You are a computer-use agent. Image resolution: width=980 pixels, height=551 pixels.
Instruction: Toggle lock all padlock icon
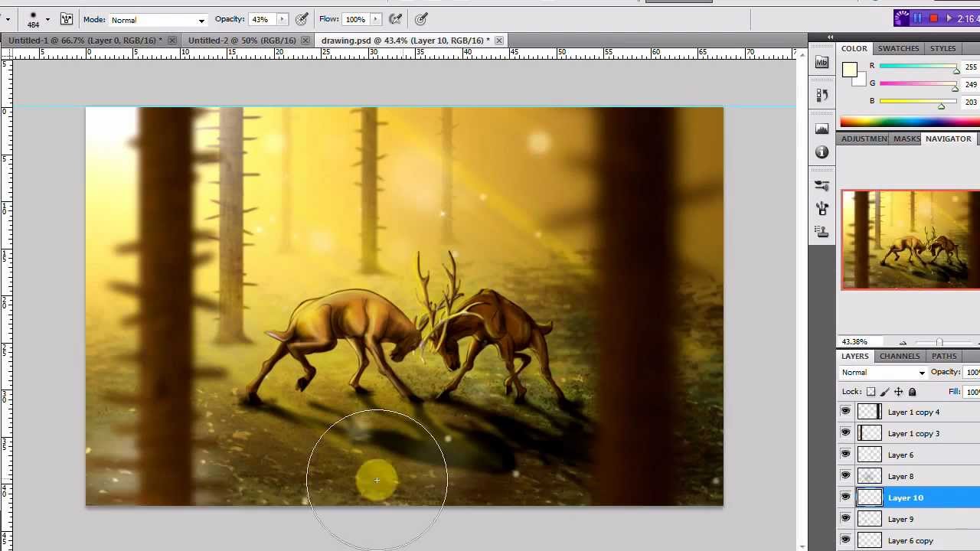point(912,392)
